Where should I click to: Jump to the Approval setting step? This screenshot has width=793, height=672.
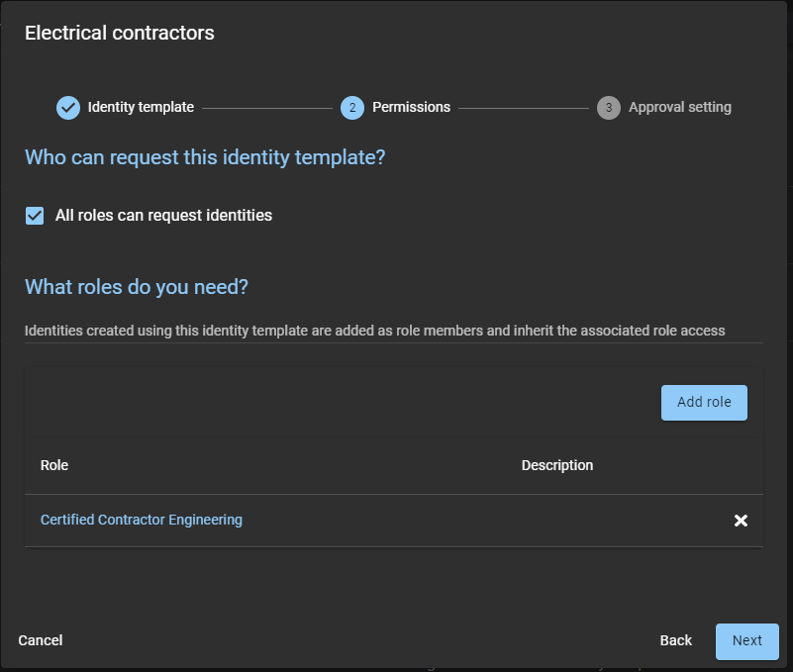(x=680, y=107)
